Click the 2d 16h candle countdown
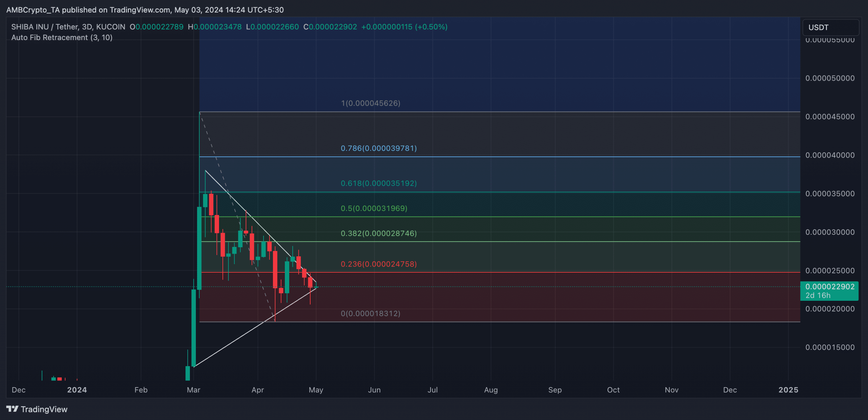The width and height of the screenshot is (868, 420). point(818,295)
